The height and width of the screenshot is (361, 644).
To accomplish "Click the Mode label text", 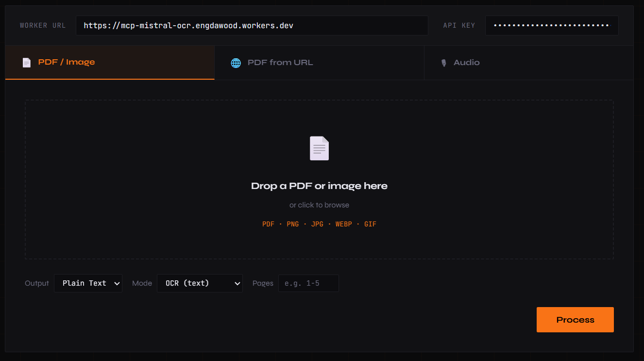I will [x=142, y=283].
